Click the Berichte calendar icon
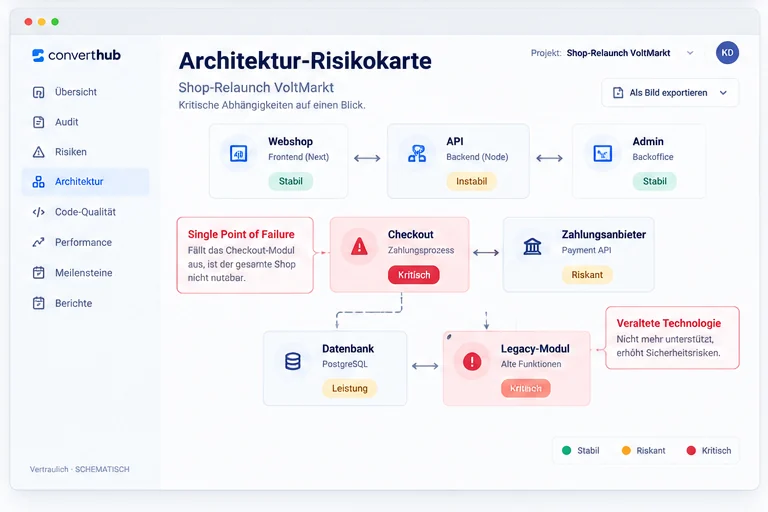The height and width of the screenshot is (512, 768). (39, 303)
